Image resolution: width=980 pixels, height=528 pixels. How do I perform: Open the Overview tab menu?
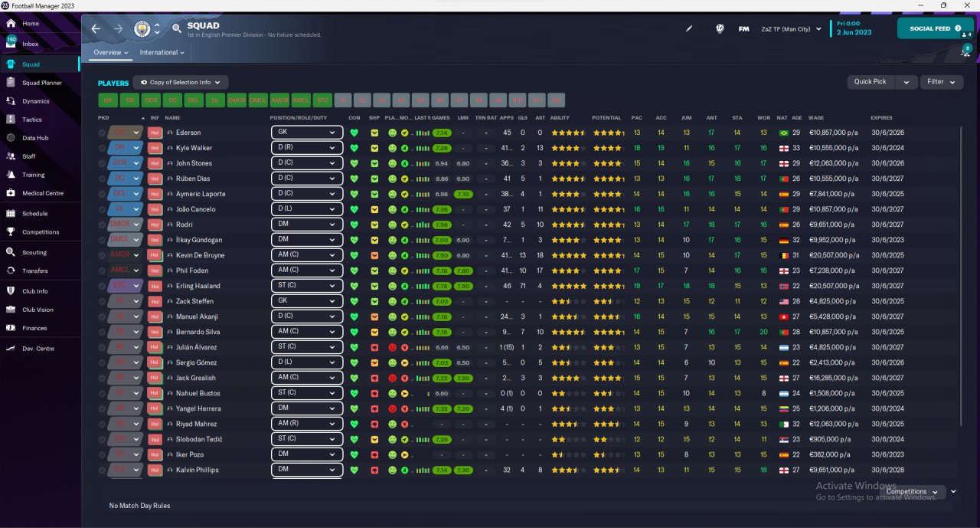pos(111,53)
